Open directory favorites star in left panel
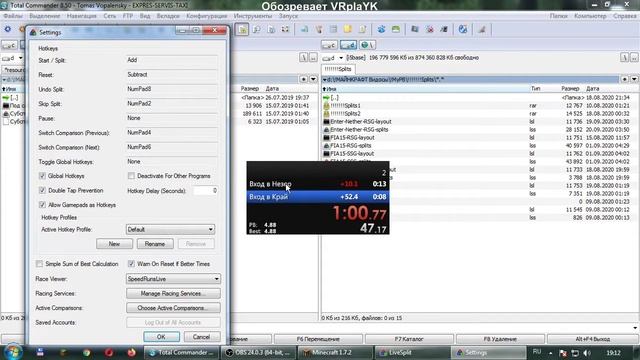Viewport: 640px width, 360px height. pos(304,79)
